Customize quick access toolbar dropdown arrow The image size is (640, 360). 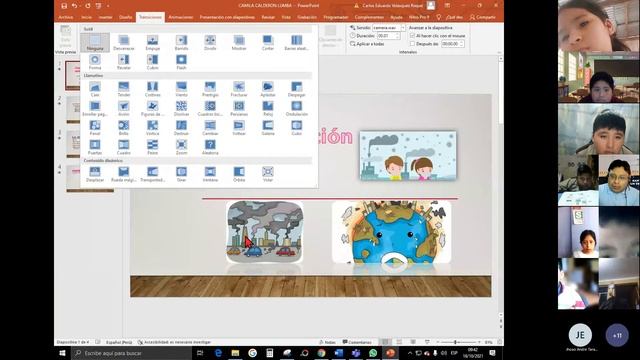coord(108,6)
